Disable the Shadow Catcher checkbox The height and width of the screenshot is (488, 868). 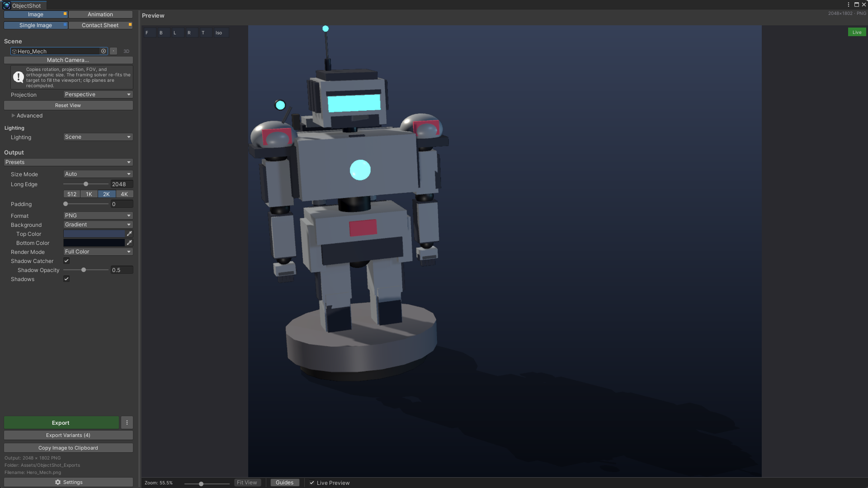66,261
